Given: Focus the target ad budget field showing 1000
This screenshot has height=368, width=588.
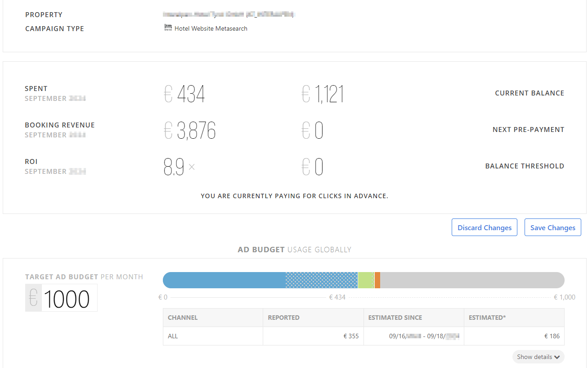Looking at the screenshot, I should 69,298.
